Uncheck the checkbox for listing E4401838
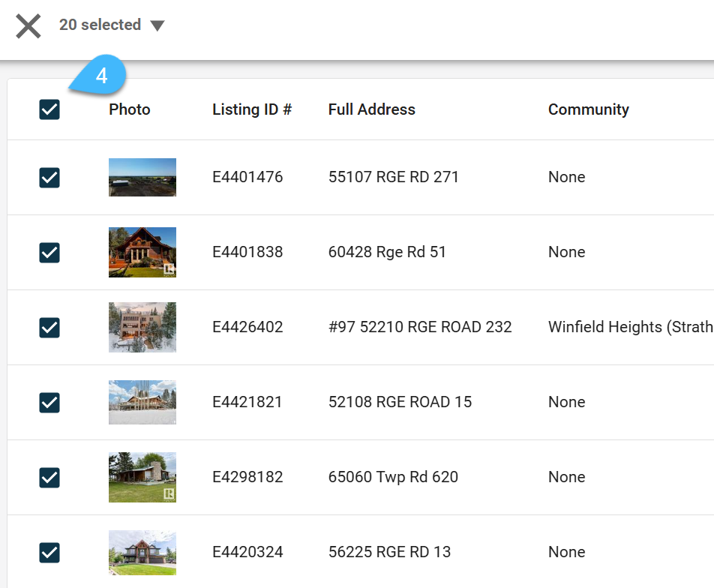 coord(49,252)
